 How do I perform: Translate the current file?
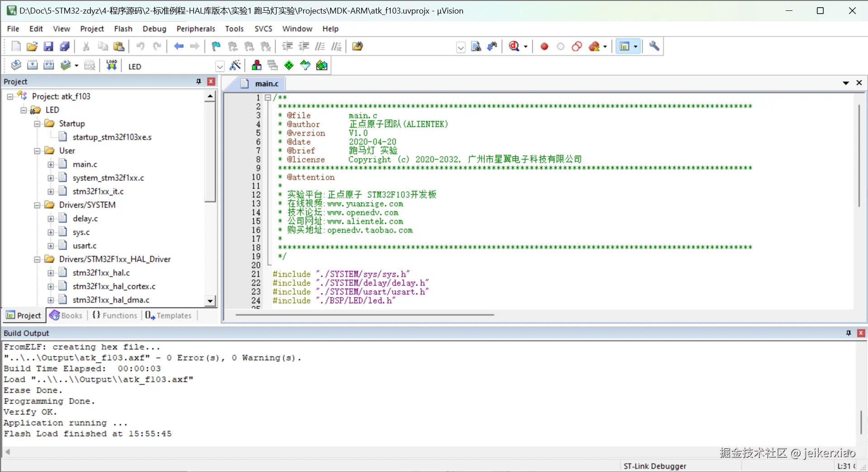[16, 66]
